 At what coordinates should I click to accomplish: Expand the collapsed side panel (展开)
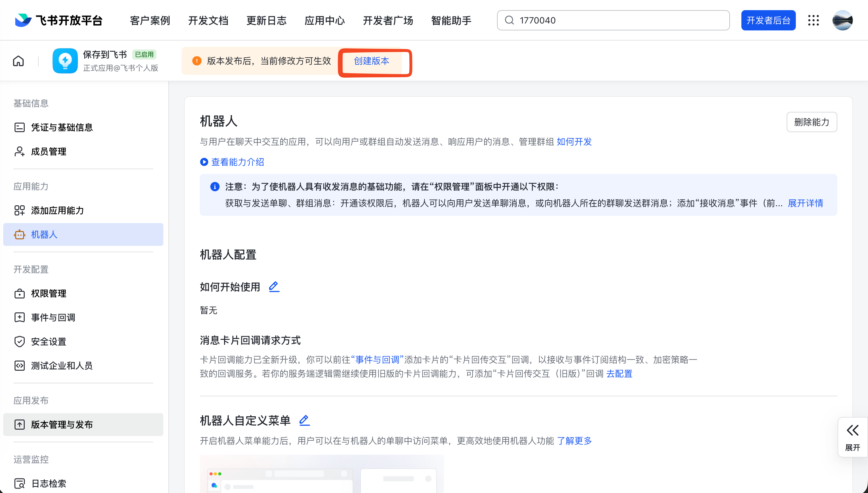click(x=852, y=437)
